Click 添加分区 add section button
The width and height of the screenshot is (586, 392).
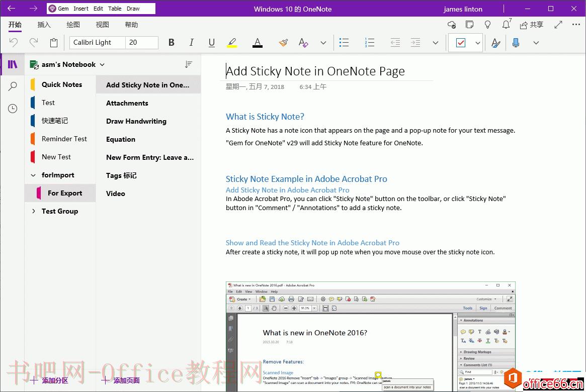(x=49, y=380)
